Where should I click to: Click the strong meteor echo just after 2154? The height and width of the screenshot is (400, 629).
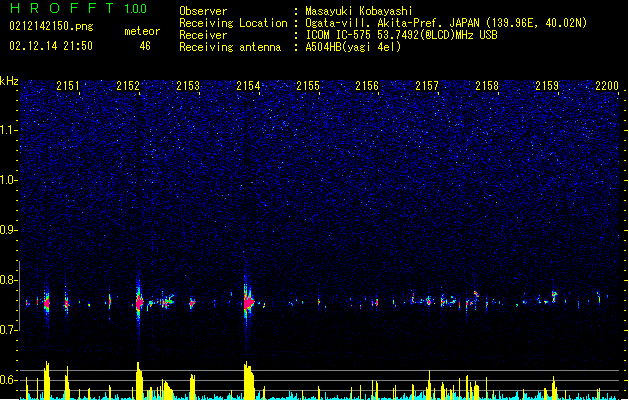[x=248, y=302]
